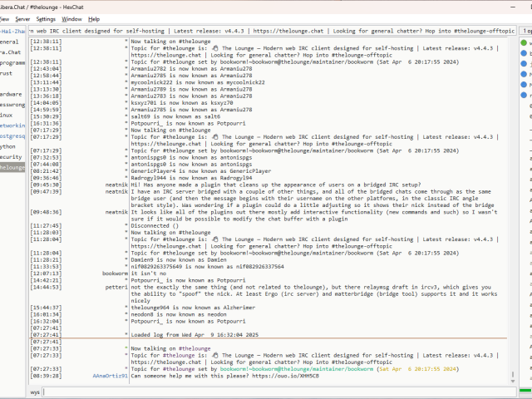Click the green lag meter bar
Viewport: 532px width, 399px height.
(525, 392)
